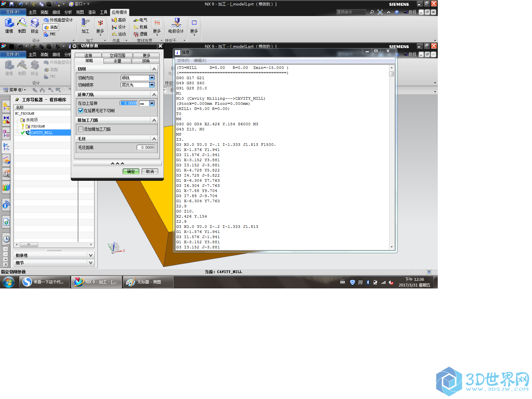This screenshot has height=399, width=532.
Task: Open the Operation Navigator sidebar tab
Action: point(6,147)
